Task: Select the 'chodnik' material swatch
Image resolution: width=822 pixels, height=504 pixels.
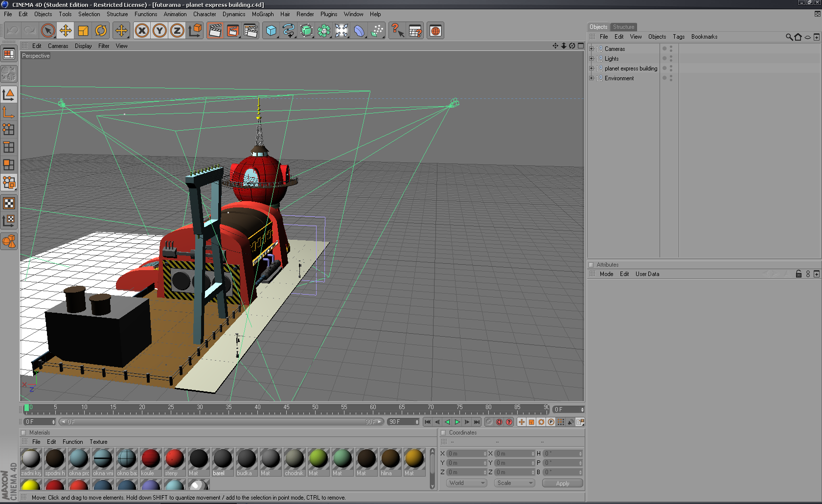Action: pos(295,462)
